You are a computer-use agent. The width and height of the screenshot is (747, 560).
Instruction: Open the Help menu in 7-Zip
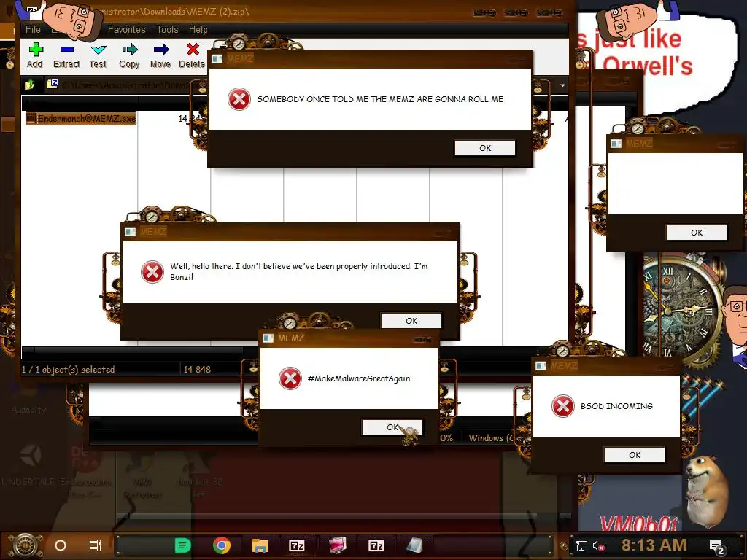tap(198, 29)
